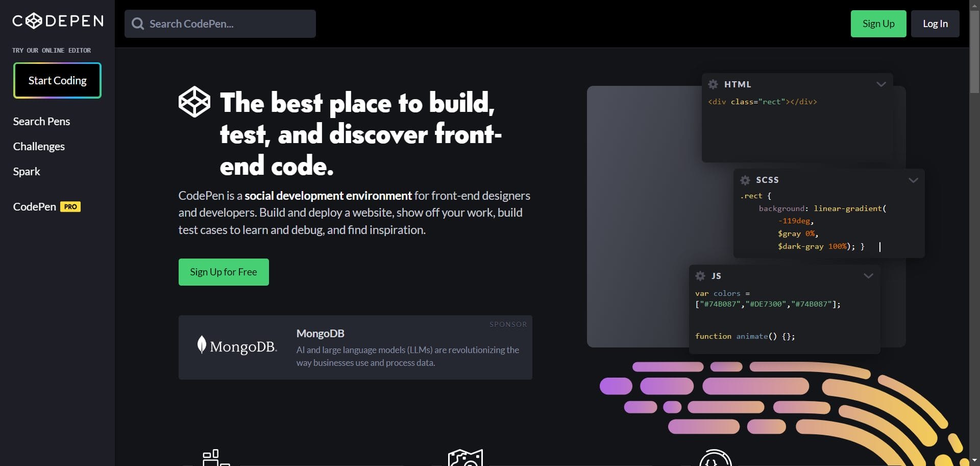Image resolution: width=980 pixels, height=466 pixels.
Task: Click the PRO badge next to CodePen
Action: pos(70,206)
